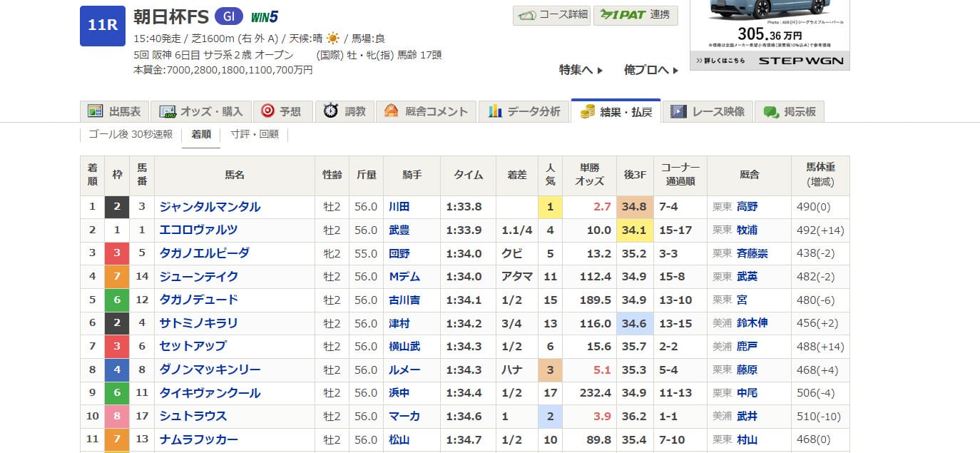This screenshot has width=980, height=453.
Task: Click the stable icon beside 厩舎コメント
Action: point(391,111)
